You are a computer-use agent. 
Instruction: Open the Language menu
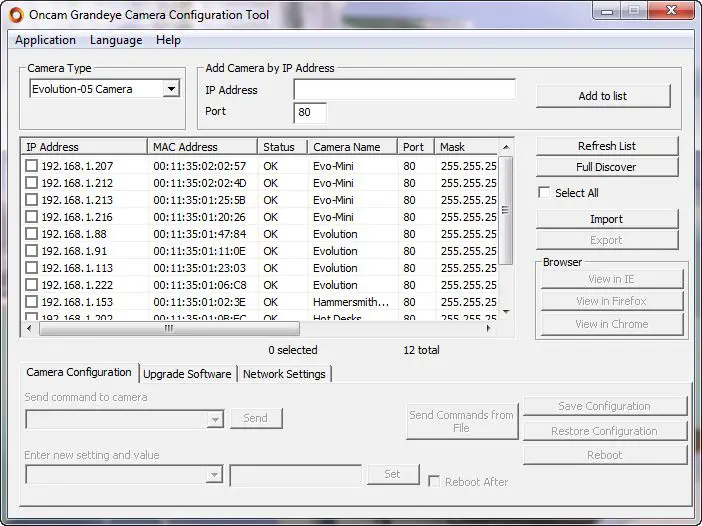point(116,40)
